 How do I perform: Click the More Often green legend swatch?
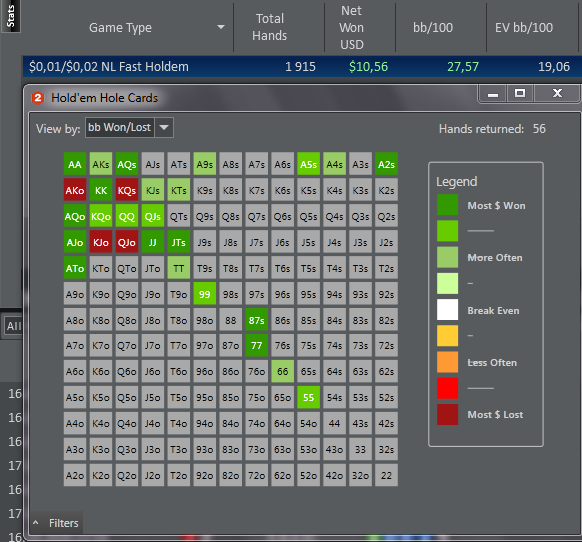pyautogui.click(x=447, y=257)
